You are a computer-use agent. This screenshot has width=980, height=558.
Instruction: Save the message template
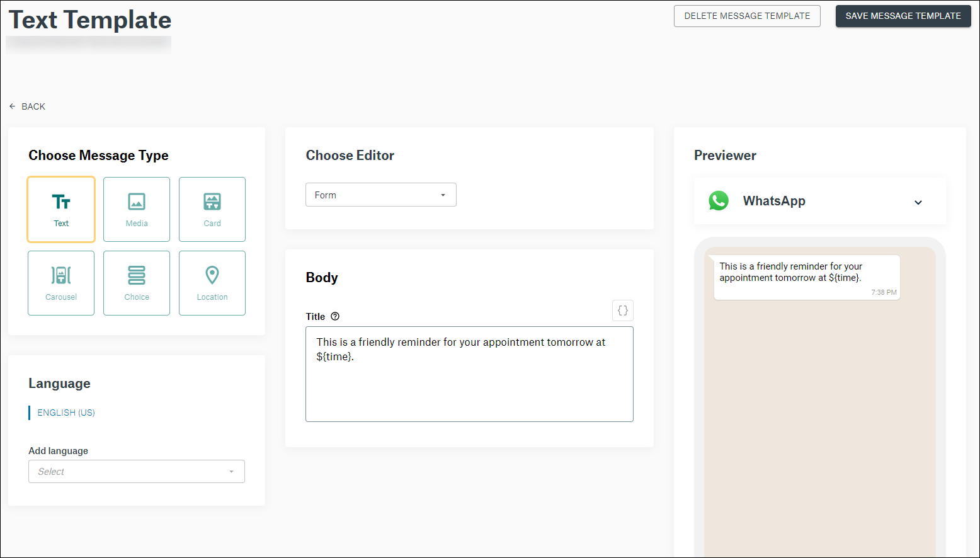point(903,16)
